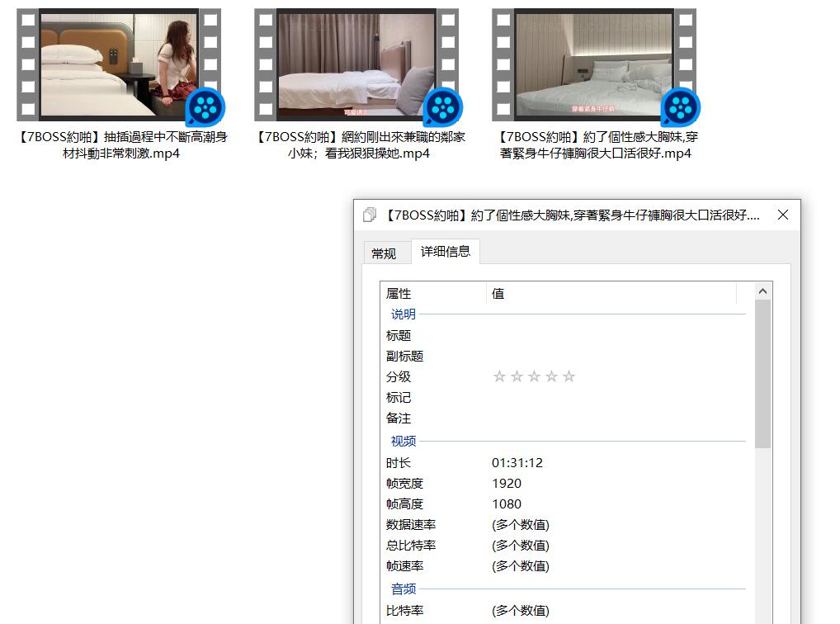Click the empty 标题 value field
Image resolution: width=840 pixels, height=624 pixels.
click(x=616, y=336)
